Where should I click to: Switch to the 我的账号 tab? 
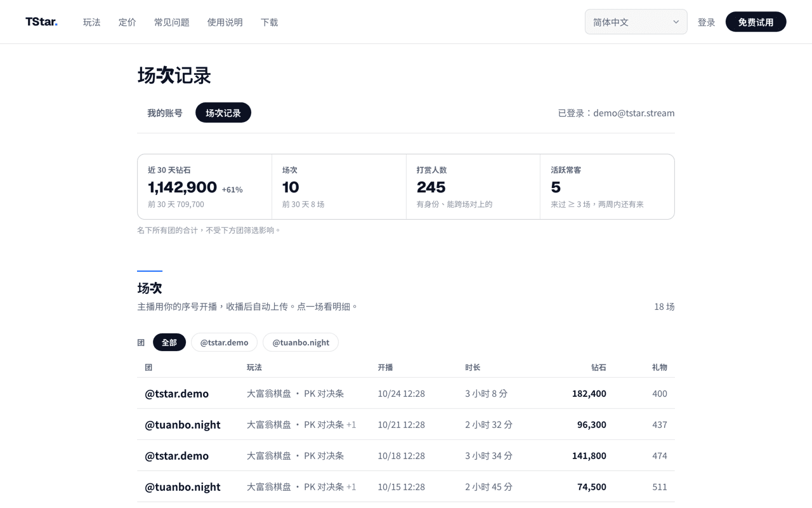click(165, 112)
